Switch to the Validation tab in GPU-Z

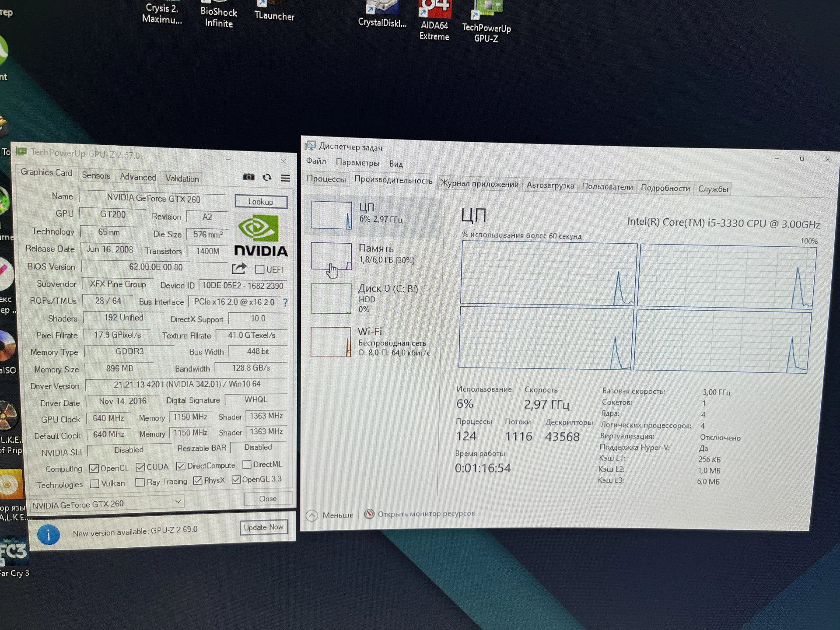182,178
